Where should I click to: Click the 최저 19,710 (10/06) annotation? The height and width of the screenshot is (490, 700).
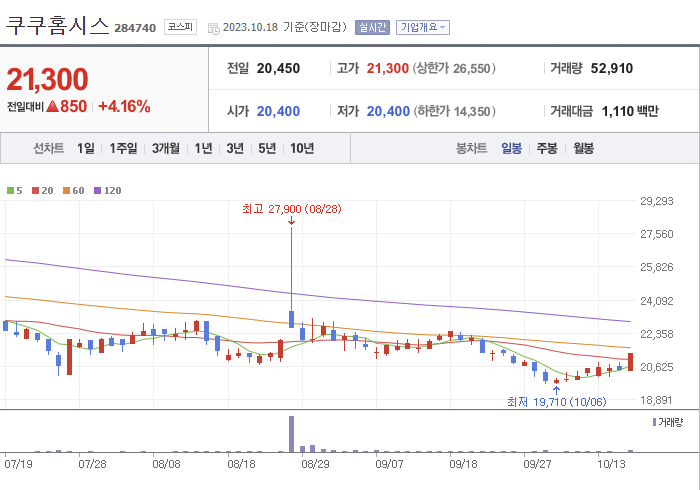coord(557,402)
